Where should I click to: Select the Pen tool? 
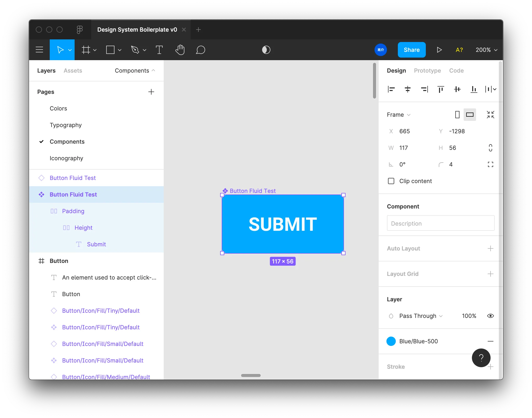pyautogui.click(x=135, y=50)
